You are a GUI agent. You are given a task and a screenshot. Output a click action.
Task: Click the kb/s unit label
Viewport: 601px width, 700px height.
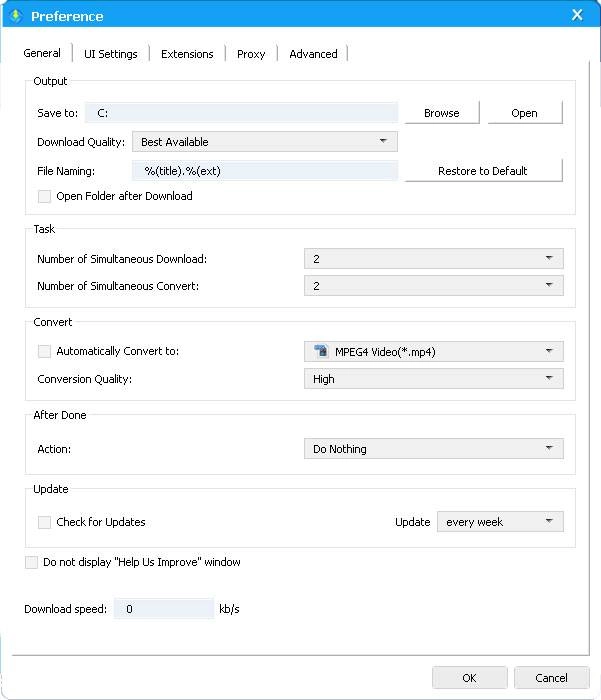coord(229,609)
